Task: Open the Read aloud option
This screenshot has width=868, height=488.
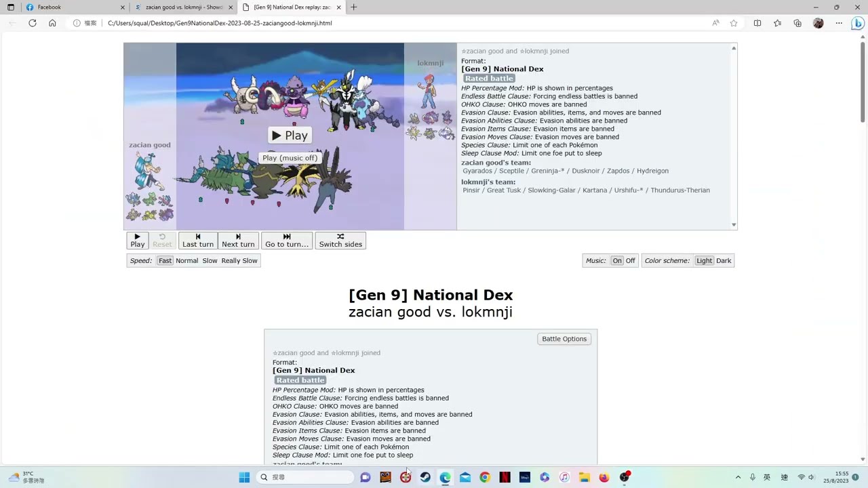Action: click(x=715, y=23)
